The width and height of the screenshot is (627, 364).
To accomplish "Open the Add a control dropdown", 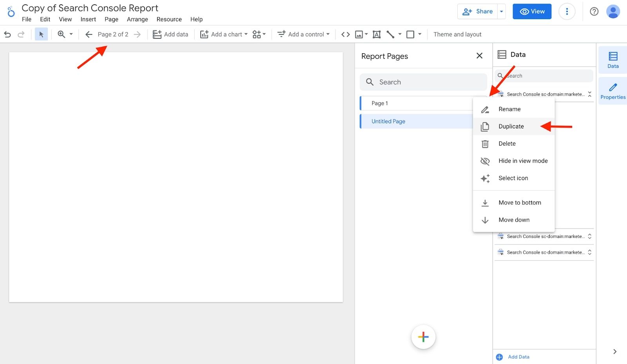I will [304, 34].
